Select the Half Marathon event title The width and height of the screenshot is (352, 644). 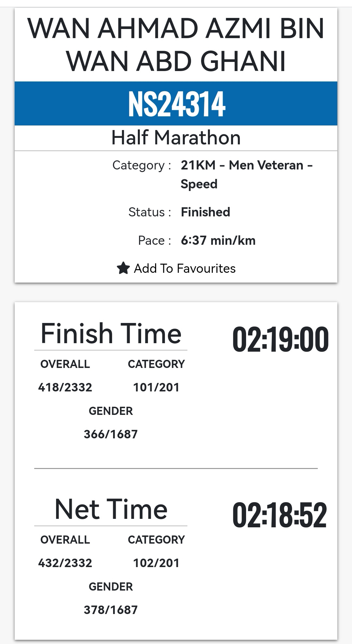[176, 138]
